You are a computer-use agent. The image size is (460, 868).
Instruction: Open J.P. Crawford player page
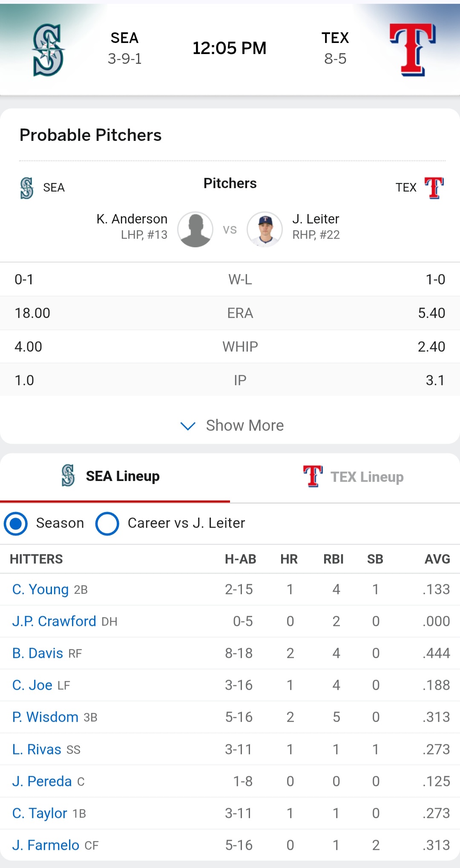point(54,621)
